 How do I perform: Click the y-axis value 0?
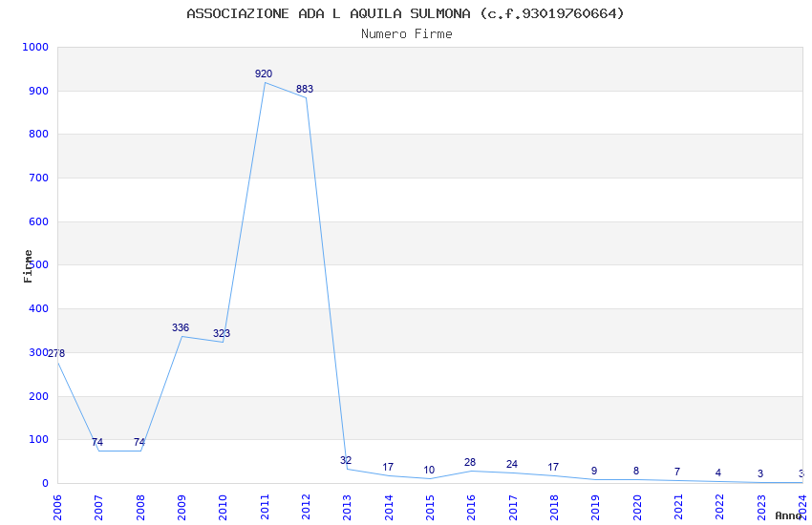pyautogui.click(x=45, y=483)
